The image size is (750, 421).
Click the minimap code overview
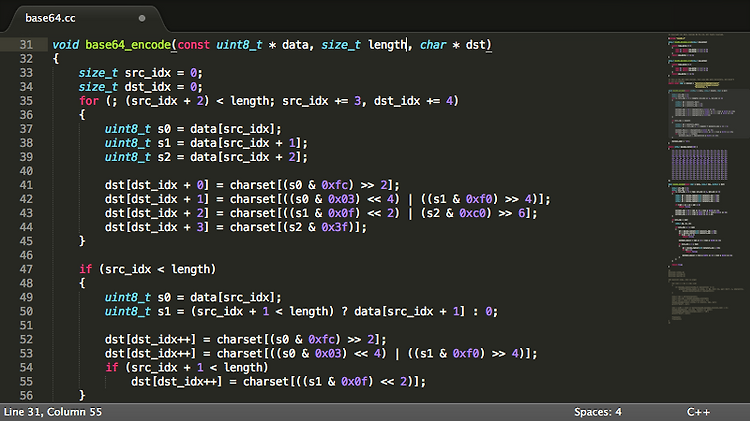708,179
